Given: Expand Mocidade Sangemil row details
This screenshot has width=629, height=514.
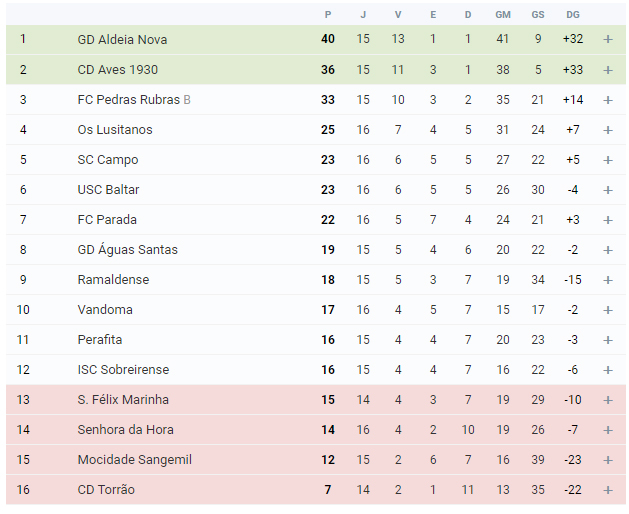Looking at the screenshot, I should coord(608,460).
